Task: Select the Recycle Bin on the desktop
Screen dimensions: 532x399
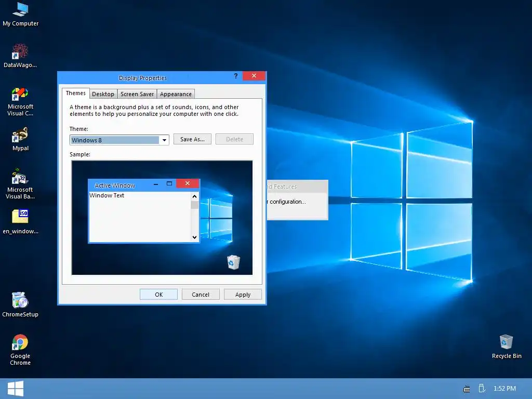Action: 507,347
